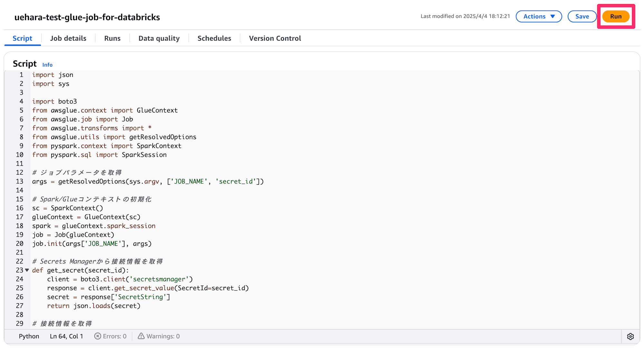Click the job name uehara-test-glue-job-for-databricks
The height and width of the screenshot is (349, 644).
[87, 17]
